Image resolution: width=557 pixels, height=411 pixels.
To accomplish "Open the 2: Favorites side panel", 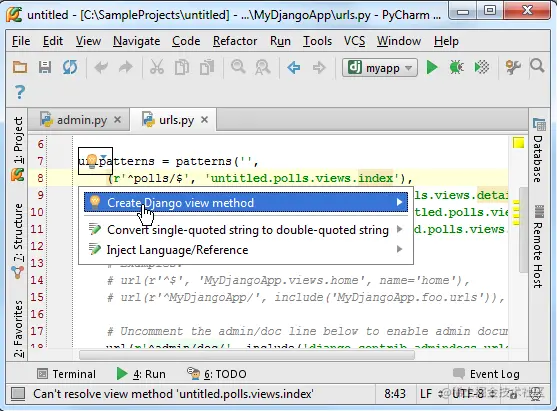I will (18, 329).
